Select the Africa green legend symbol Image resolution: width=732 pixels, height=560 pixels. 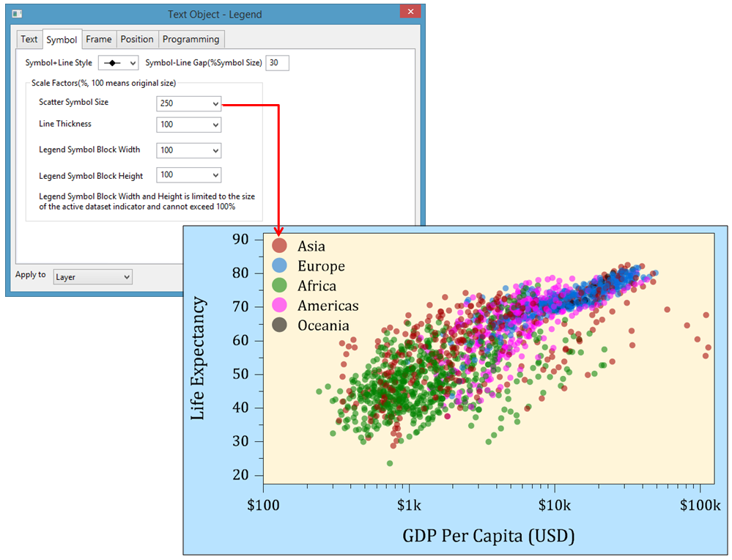(x=279, y=286)
